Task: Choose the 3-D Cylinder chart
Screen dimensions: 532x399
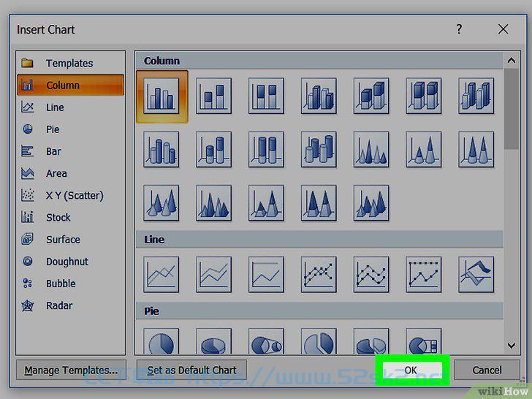Action: 319,150
